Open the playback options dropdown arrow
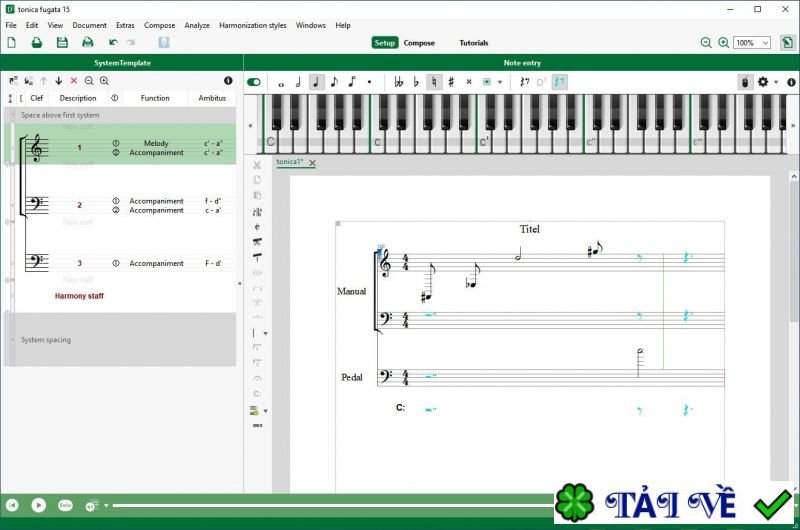800x530 pixels. (x=106, y=506)
